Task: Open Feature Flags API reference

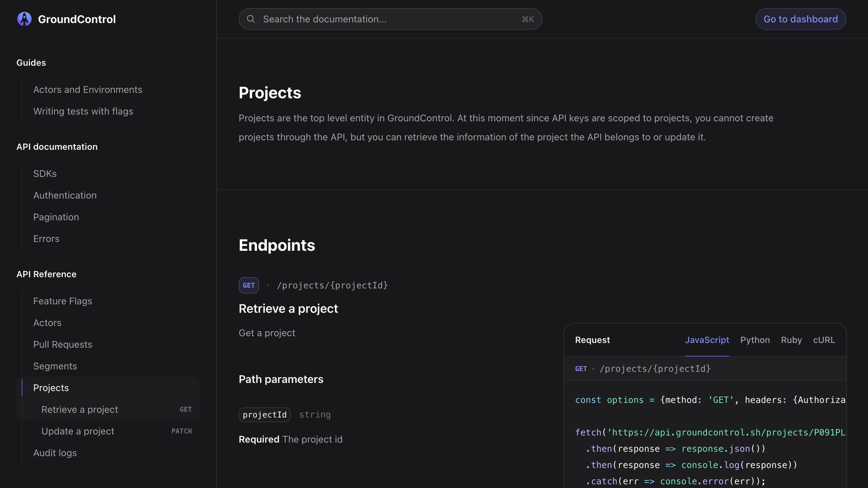Action: point(63,301)
